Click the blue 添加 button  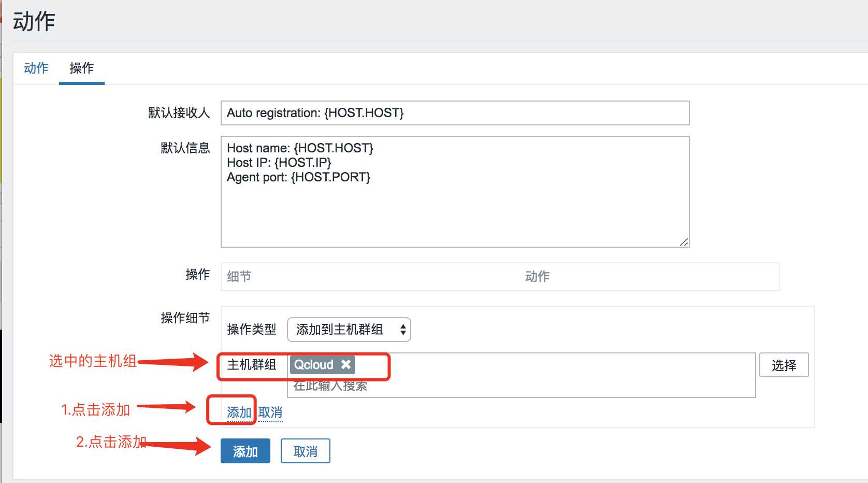[x=245, y=451]
